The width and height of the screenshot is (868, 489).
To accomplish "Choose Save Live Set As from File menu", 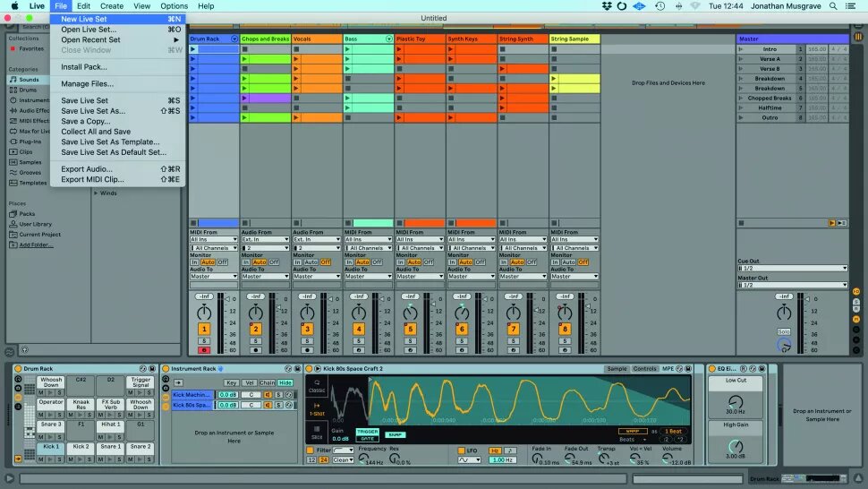I will [x=93, y=111].
